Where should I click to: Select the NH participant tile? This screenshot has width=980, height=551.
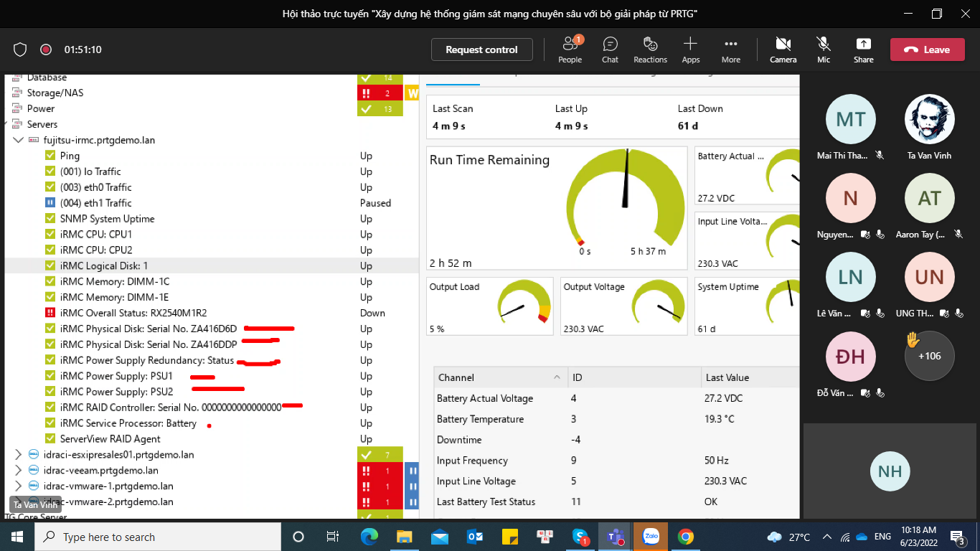tap(890, 471)
